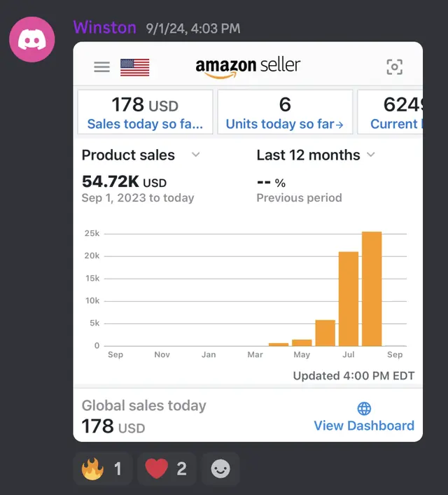Image resolution: width=448 pixels, height=495 pixels.
Task: Click the US flag marketplace icon
Action: click(135, 67)
